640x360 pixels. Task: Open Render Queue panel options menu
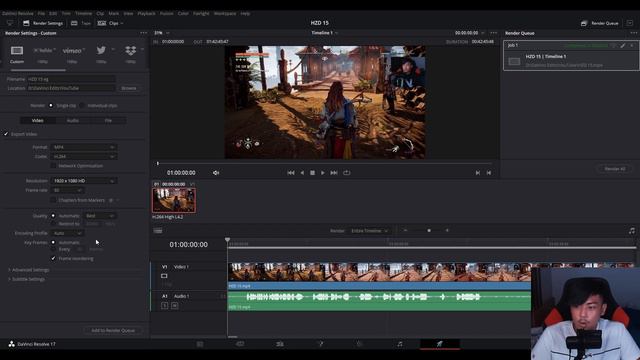633,33
